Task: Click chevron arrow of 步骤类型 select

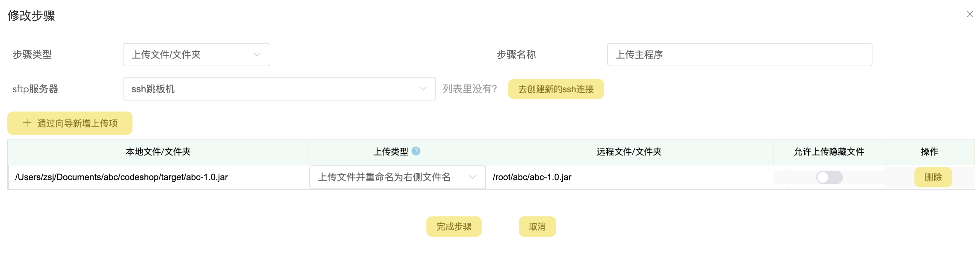Action: pyautogui.click(x=257, y=55)
